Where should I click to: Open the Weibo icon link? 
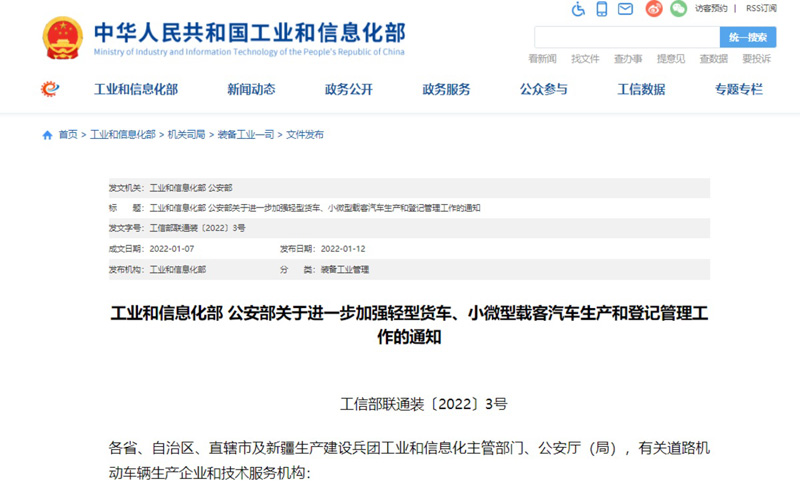click(653, 9)
